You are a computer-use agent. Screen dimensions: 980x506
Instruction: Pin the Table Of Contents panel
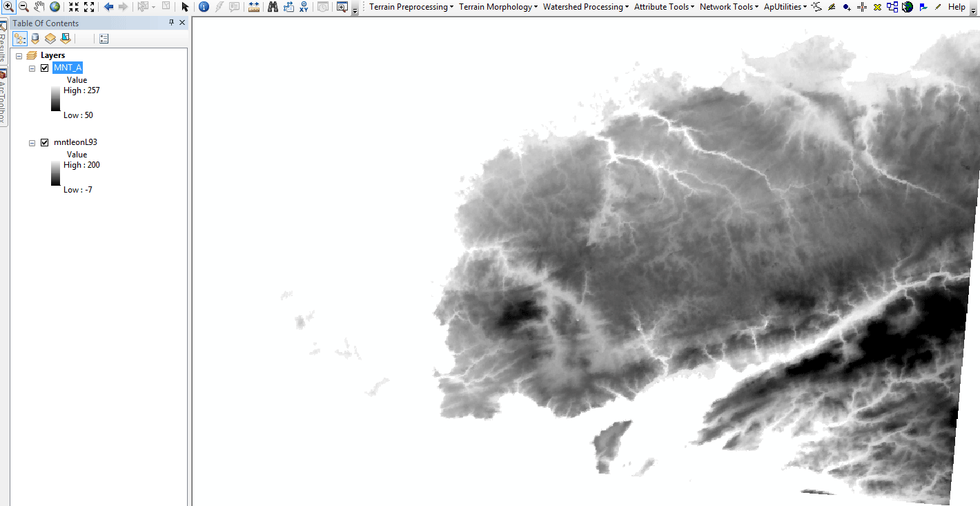(171, 23)
